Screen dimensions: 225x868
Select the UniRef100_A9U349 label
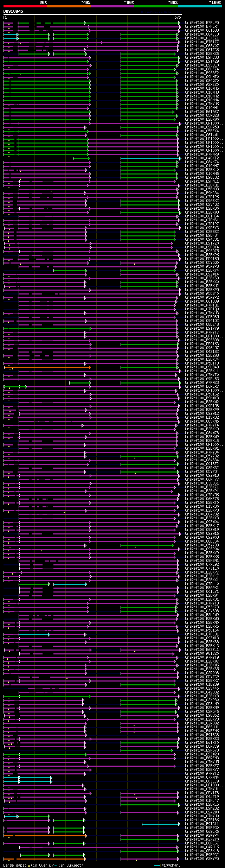(x=202, y=367)
